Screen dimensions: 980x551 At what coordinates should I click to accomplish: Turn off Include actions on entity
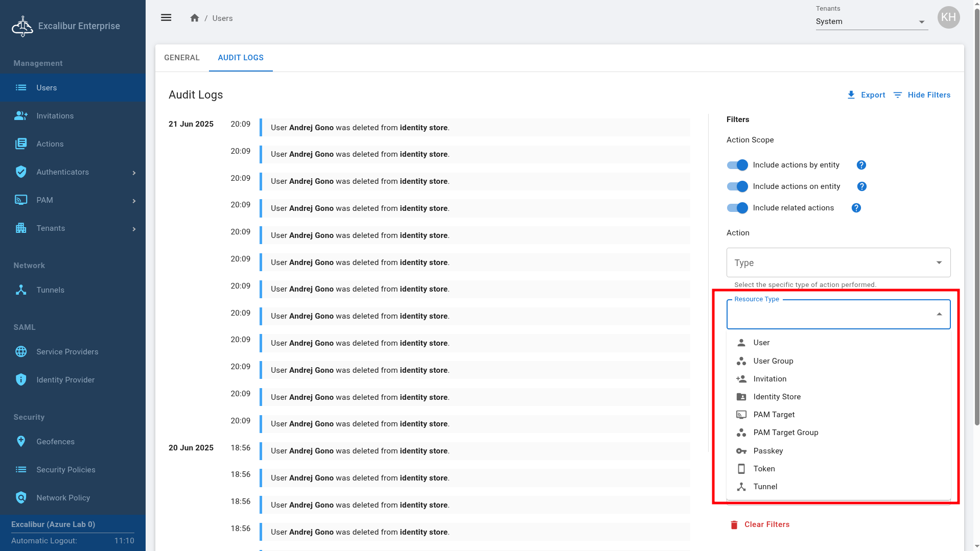tap(737, 186)
